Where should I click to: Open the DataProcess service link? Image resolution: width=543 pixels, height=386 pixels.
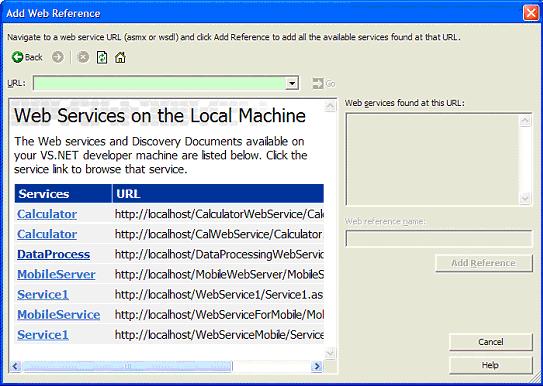coord(54,254)
